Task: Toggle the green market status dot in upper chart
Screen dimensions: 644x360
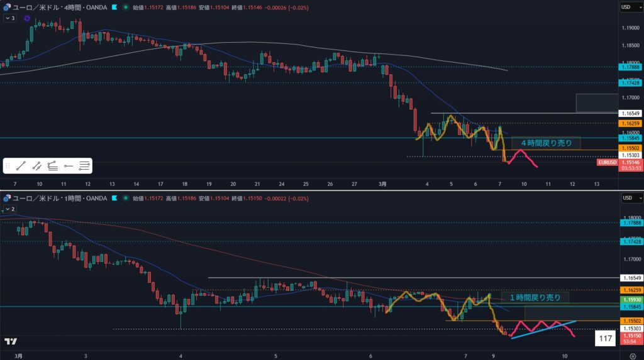Action: (x=127, y=8)
